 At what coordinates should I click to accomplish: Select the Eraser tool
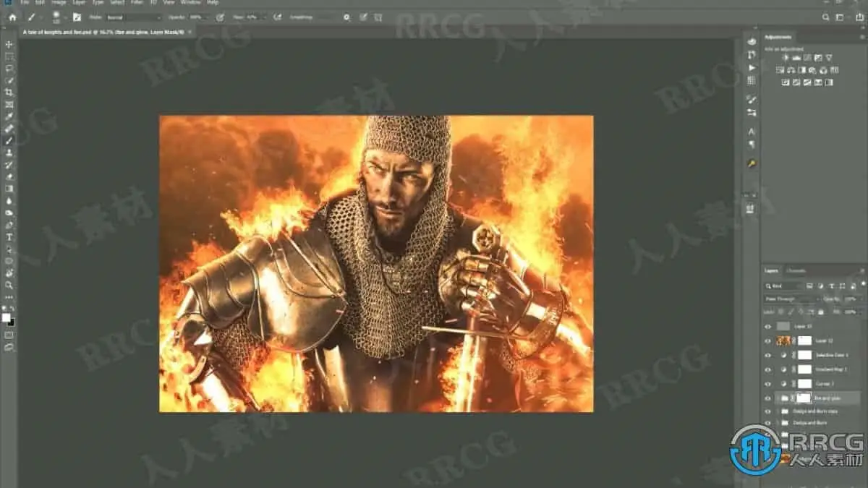pos(9,176)
